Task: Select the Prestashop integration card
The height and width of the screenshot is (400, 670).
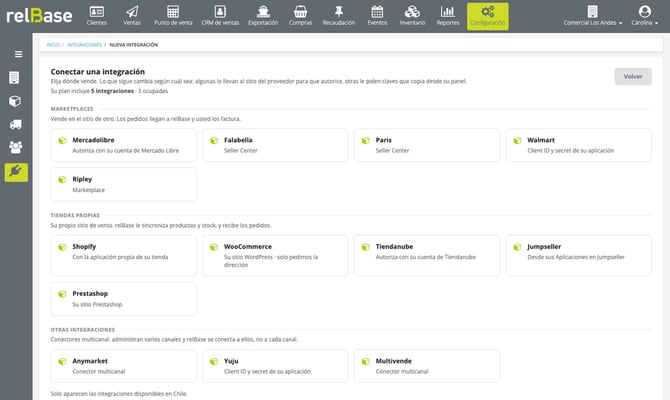Action: click(x=123, y=299)
